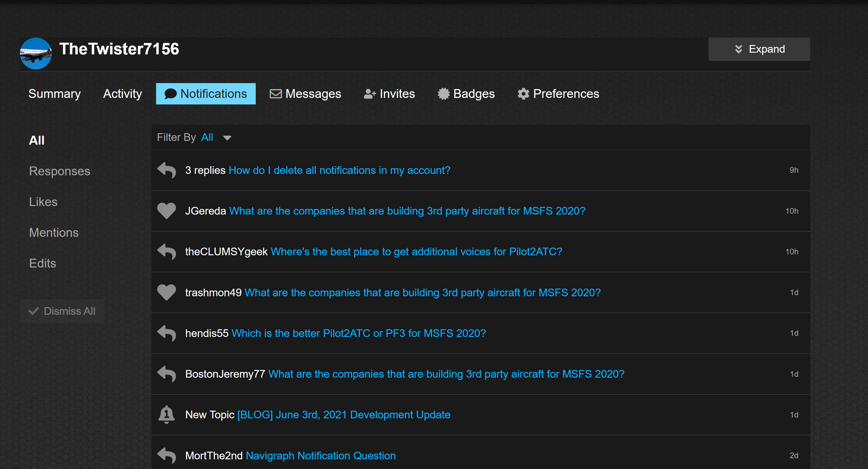Dismiss all notifications with the checkmark button
Viewport: 868px width, 469px height.
click(62, 311)
